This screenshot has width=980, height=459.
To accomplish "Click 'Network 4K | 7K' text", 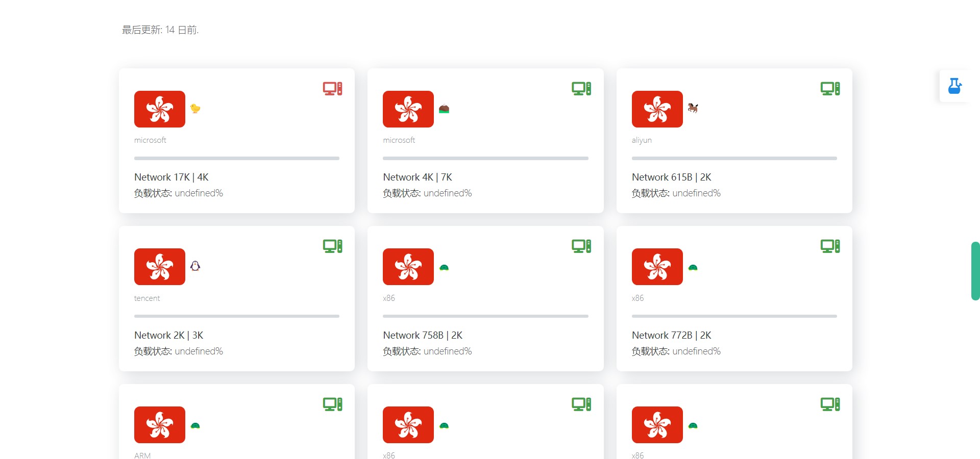I will click(x=418, y=177).
